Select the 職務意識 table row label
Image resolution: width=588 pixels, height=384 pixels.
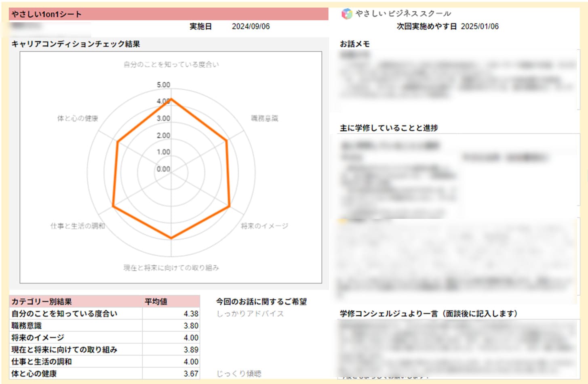[x=27, y=326]
